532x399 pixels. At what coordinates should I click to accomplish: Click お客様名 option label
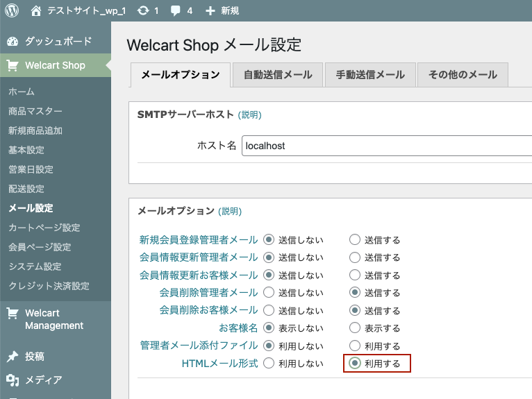coord(238,328)
